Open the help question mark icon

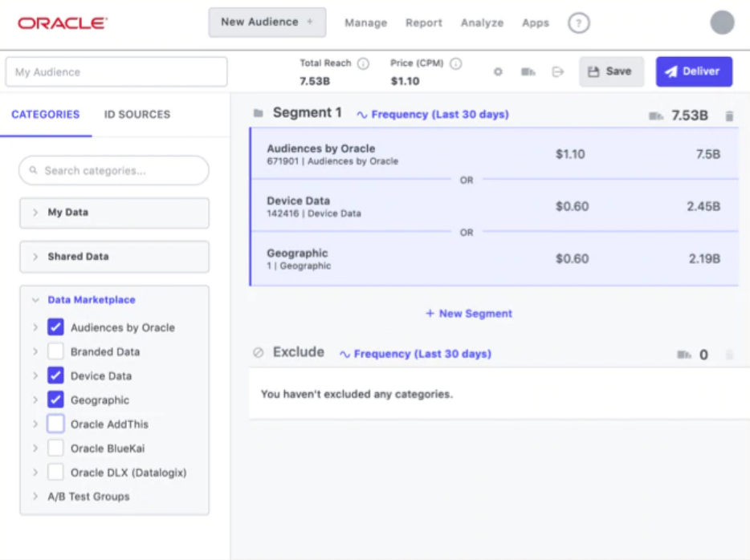pos(579,23)
